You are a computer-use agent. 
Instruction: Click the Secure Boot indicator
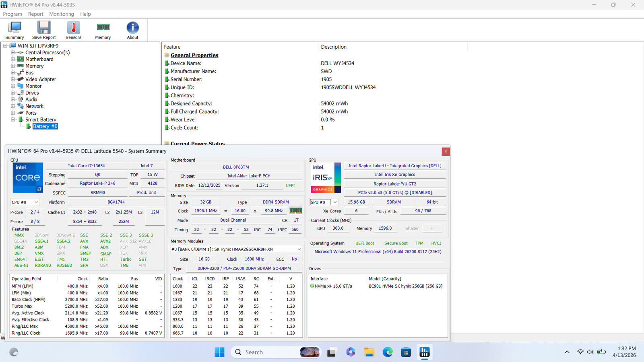tap(396, 243)
